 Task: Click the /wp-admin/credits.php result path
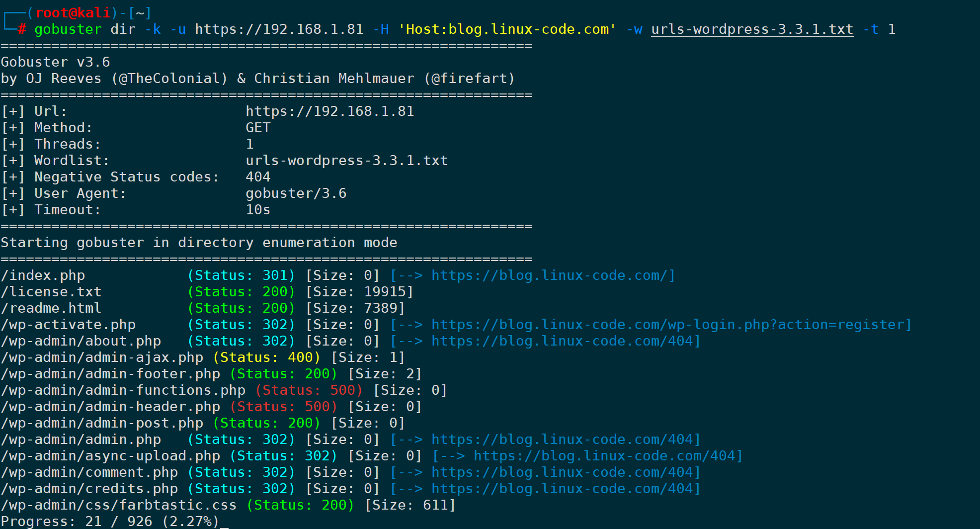[x=89, y=489]
